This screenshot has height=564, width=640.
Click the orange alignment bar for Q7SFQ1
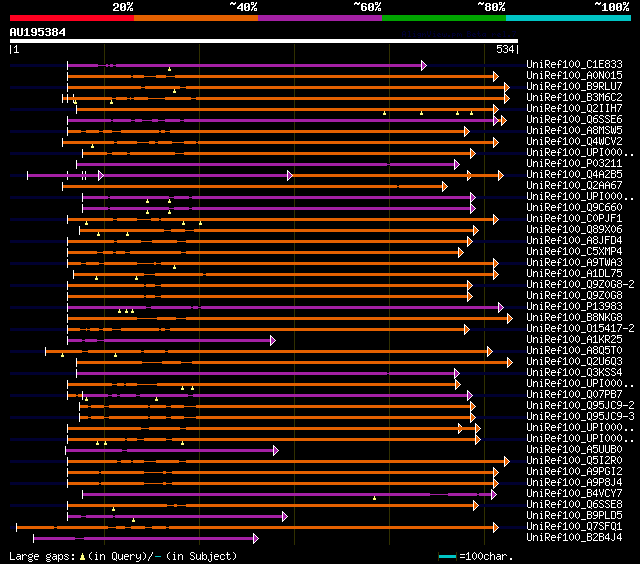258,528
